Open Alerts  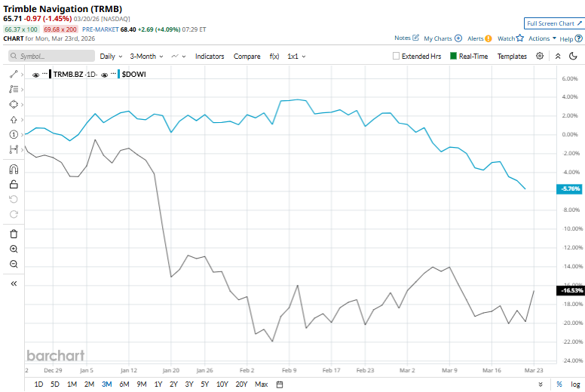point(479,38)
